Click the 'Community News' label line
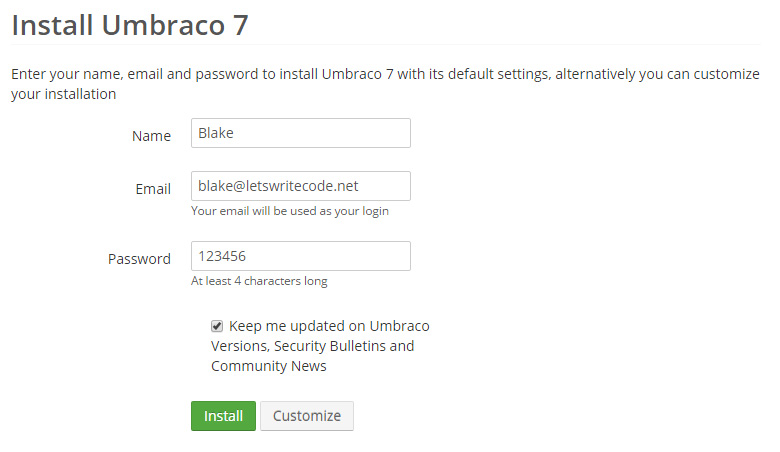This screenshot has width=780, height=452. (x=268, y=366)
